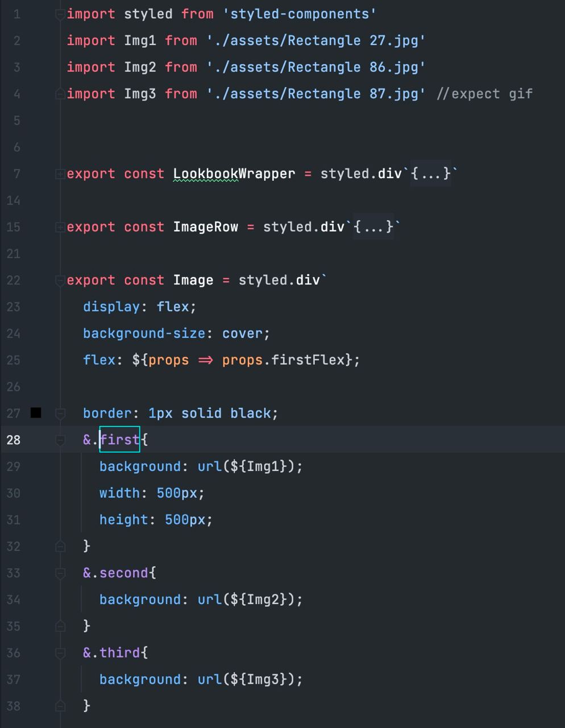Screen dimensions: 565x728
Task: Click the {...} placeholder after ImageRow styled.div
Action: point(373,227)
